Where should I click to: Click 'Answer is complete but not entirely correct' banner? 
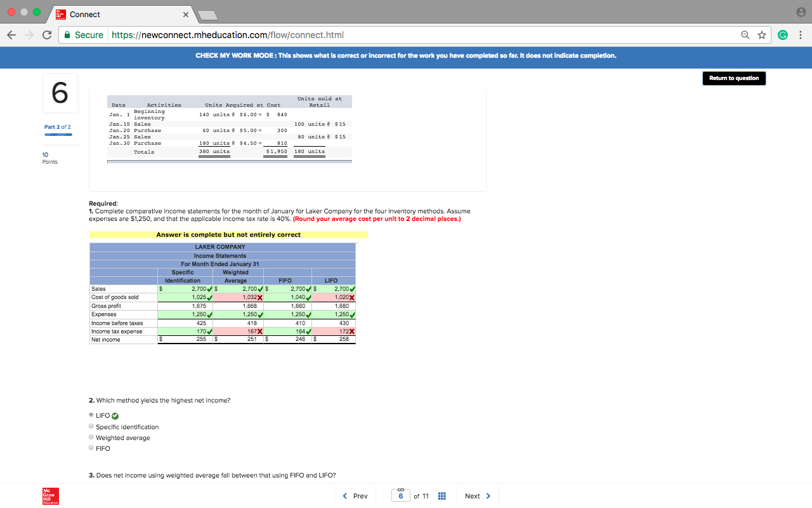(x=228, y=235)
